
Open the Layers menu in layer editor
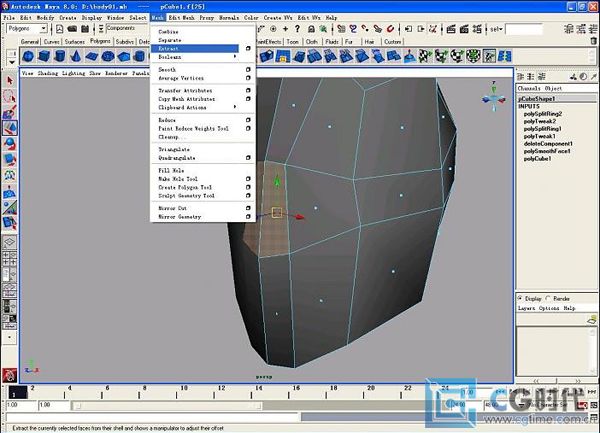pos(527,308)
